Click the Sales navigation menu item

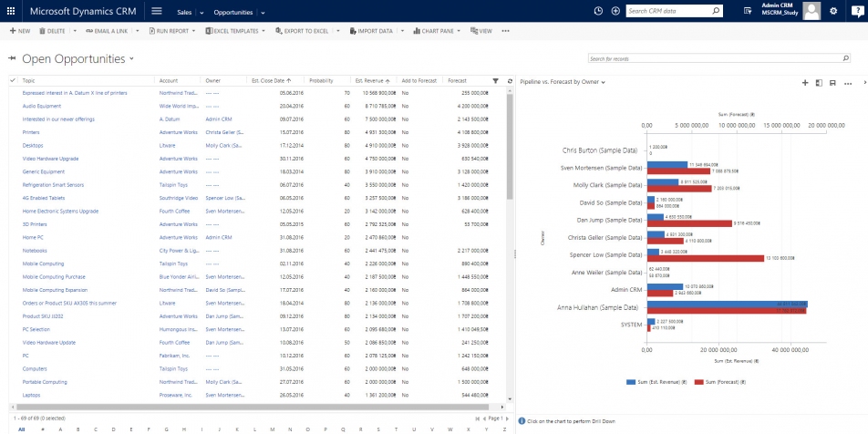(184, 13)
